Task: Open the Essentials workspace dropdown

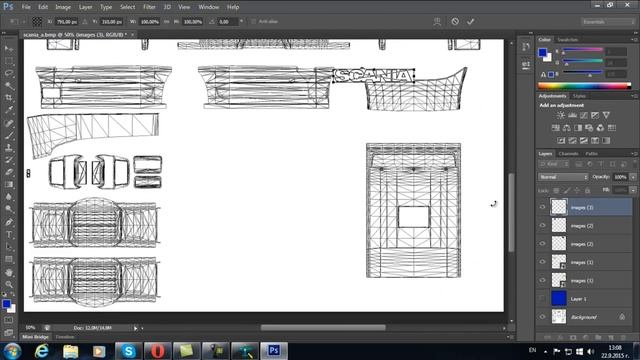Action: (607, 22)
